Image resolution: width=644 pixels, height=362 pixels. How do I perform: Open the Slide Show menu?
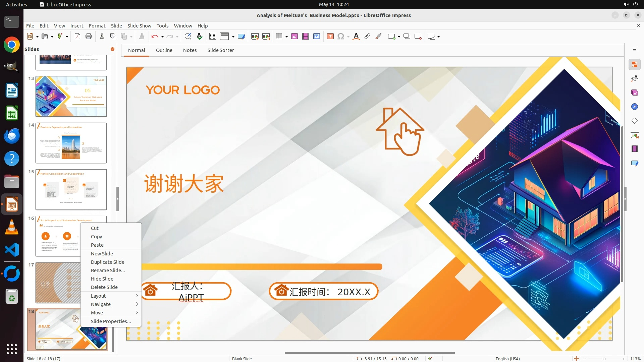click(139, 26)
